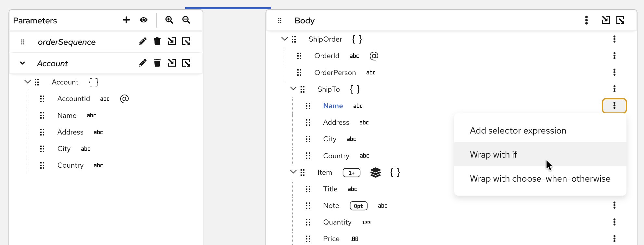644x245 pixels.
Task: Click the layers icon beside Item
Action: (376, 173)
